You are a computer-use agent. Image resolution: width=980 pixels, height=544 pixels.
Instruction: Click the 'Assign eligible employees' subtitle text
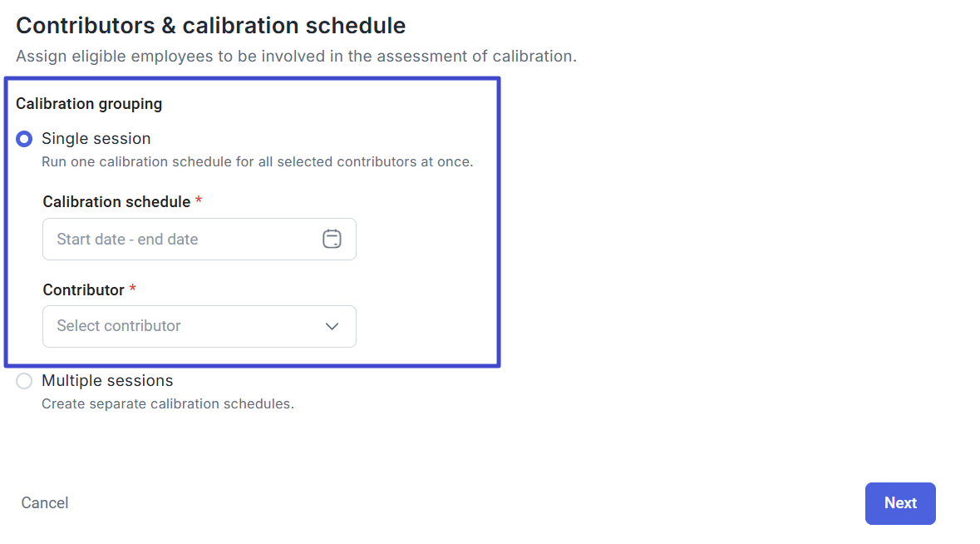(296, 57)
